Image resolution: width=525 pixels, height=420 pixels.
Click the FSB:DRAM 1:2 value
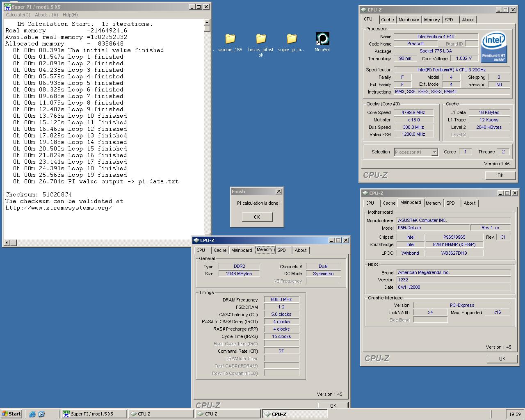pyautogui.click(x=281, y=307)
